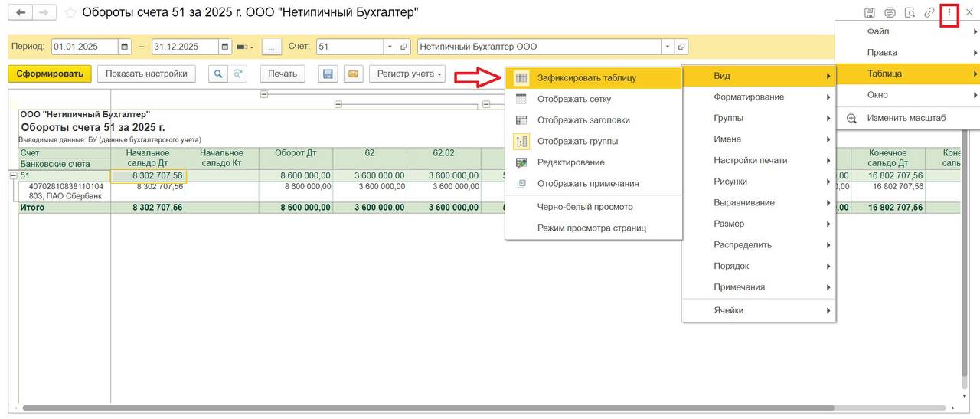The height and width of the screenshot is (419, 980).
Task: Open calendar for start date 01.01.2025
Action: click(x=125, y=47)
